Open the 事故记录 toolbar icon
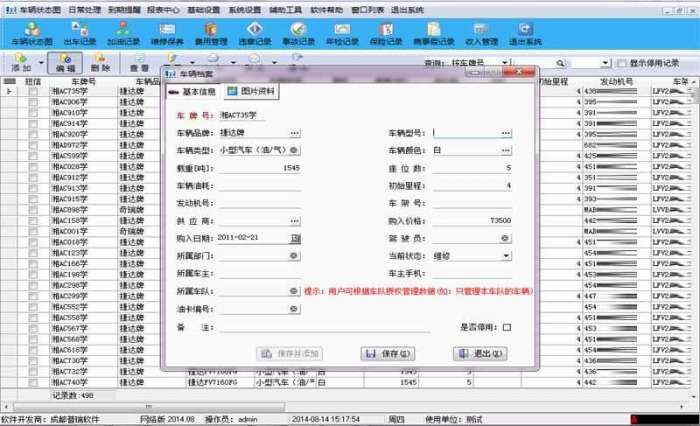 pyautogui.click(x=298, y=34)
